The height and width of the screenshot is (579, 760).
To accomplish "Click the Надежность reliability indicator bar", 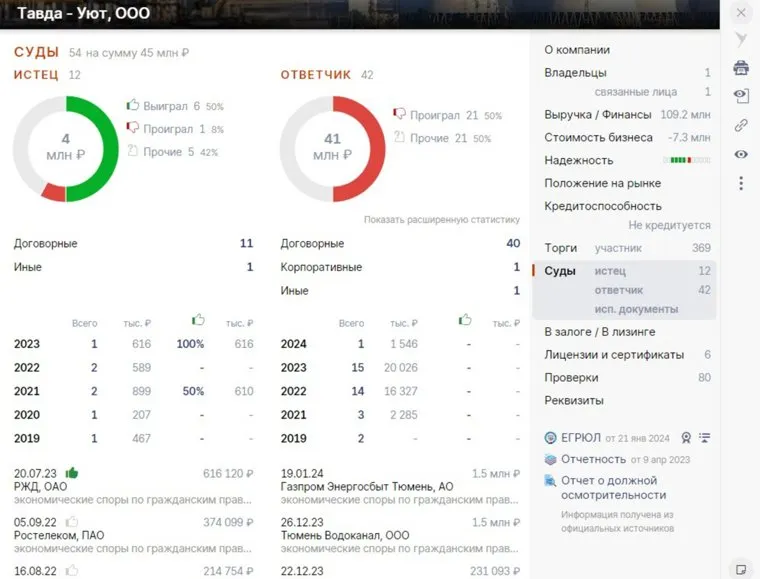I will click(x=688, y=160).
